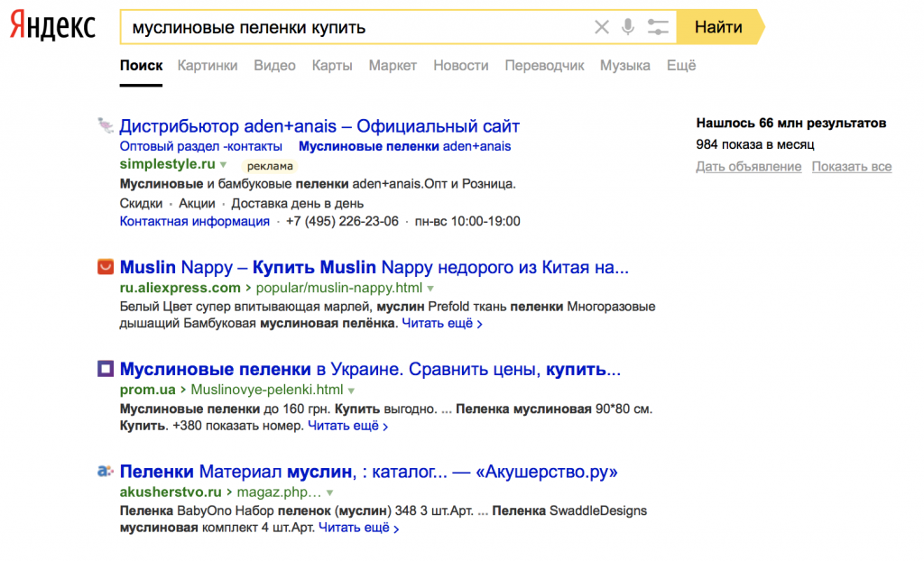Open advanced search settings sliders icon
Image resolution: width=924 pixels, height=561 pixels.
click(x=658, y=27)
